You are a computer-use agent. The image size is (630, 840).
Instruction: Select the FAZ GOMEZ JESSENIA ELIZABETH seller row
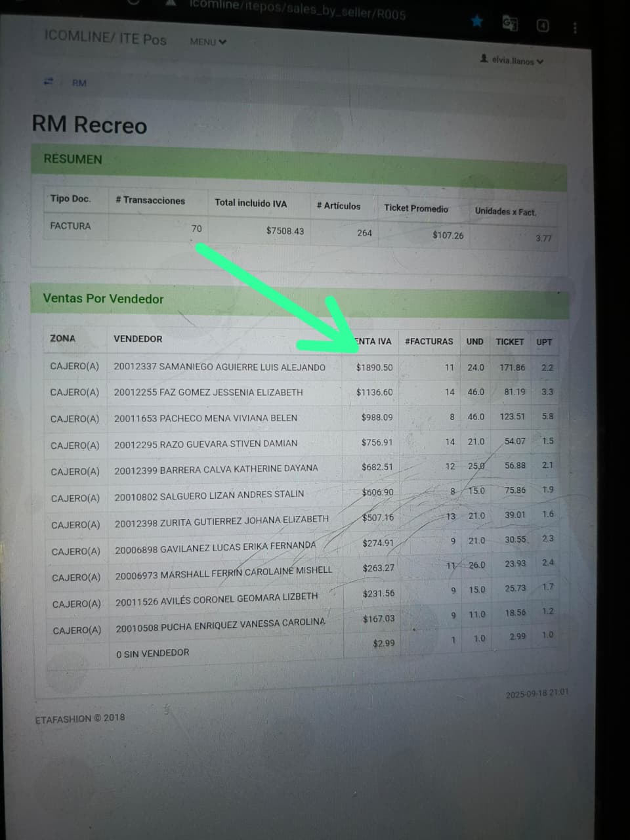click(208, 392)
